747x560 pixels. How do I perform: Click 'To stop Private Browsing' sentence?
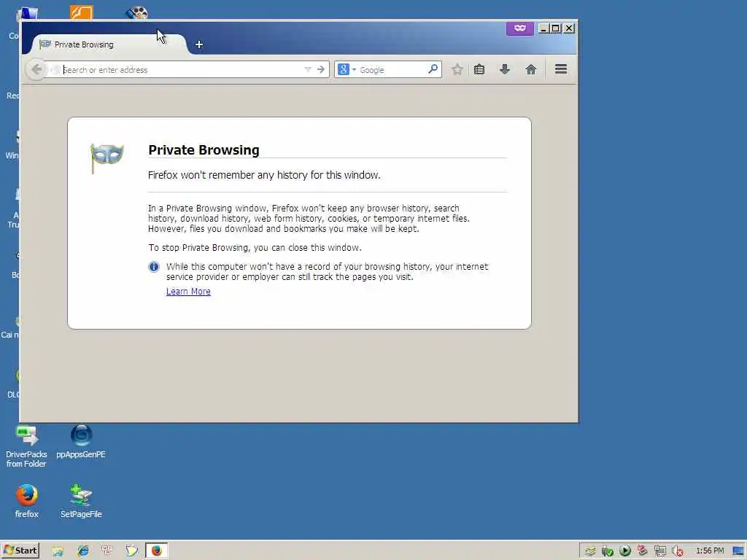pyautogui.click(x=255, y=248)
